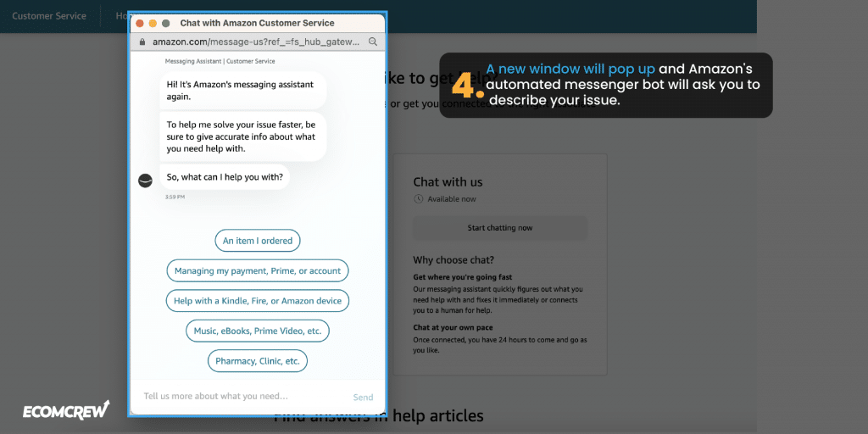Click the 'Chat with Amazon Customer Service' window title
Viewport: 868px width, 434px height.
258,23
